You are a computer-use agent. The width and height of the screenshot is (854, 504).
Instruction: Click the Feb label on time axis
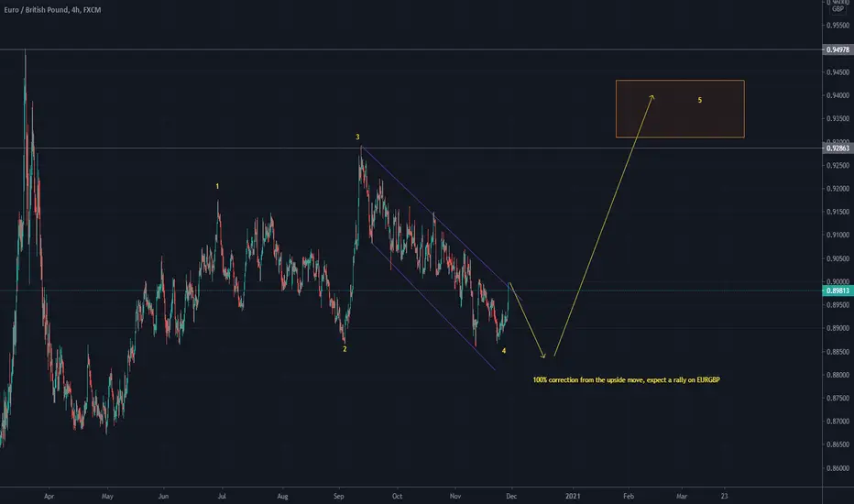629,497
